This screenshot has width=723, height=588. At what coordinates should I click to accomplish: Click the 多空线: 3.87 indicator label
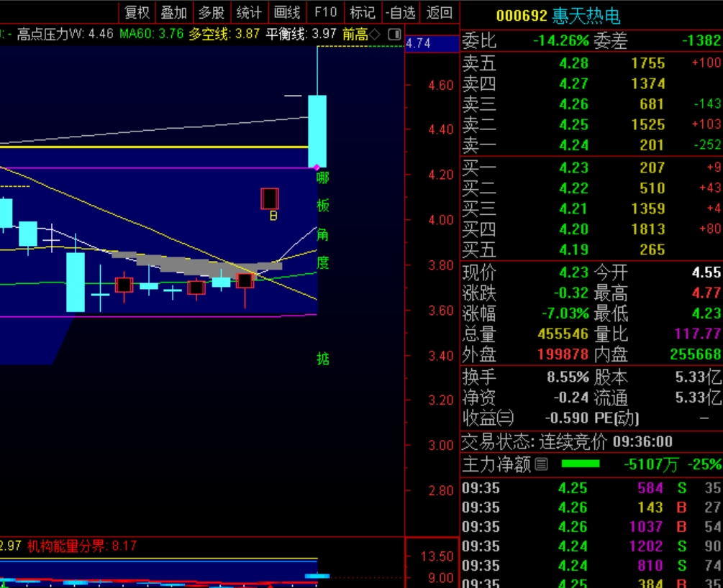(x=224, y=34)
